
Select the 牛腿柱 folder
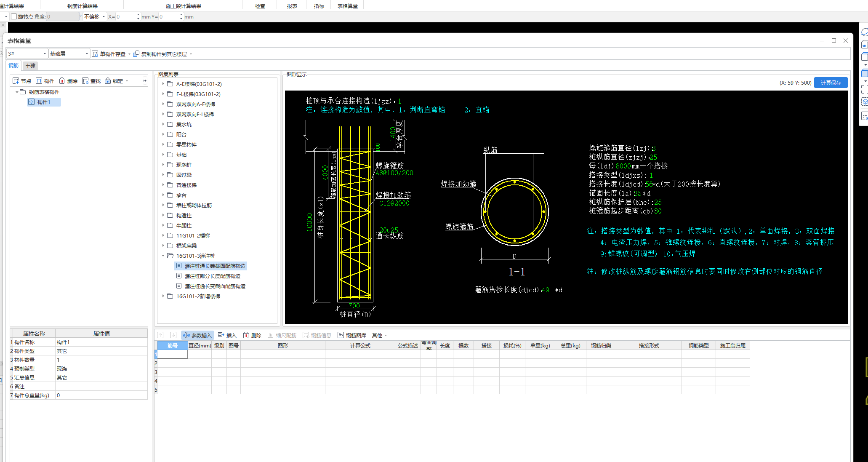[184, 225]
